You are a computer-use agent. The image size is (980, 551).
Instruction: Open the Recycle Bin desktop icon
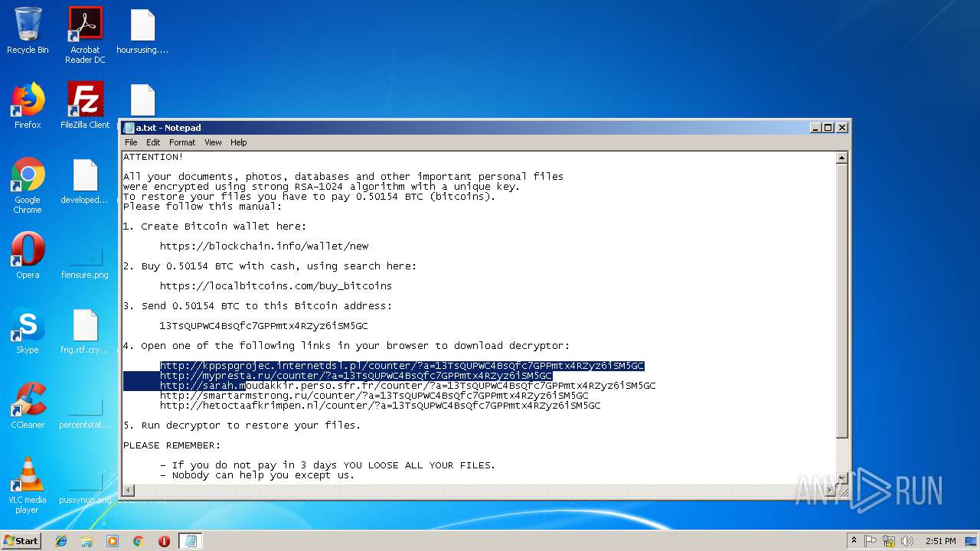(x=28, y=31)
